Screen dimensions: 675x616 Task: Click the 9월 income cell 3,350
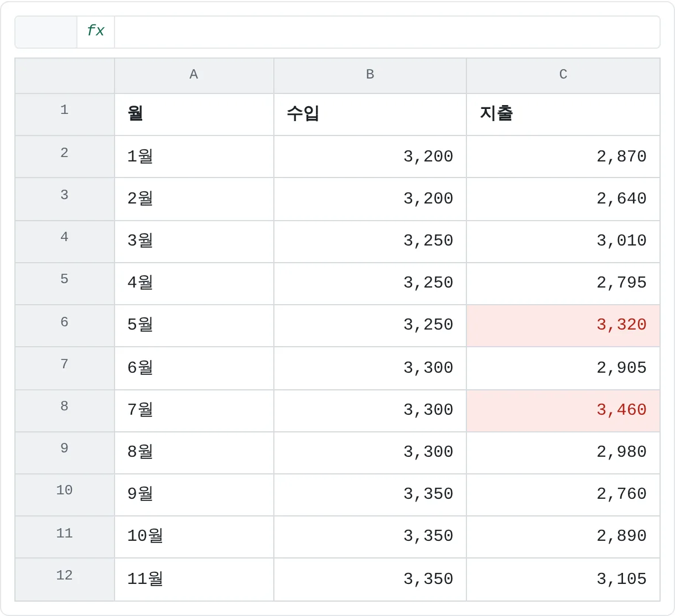point(370,495)
